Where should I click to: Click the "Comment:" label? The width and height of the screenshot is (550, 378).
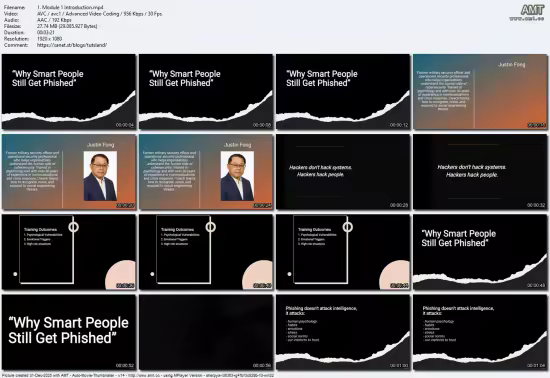(16, 45)
